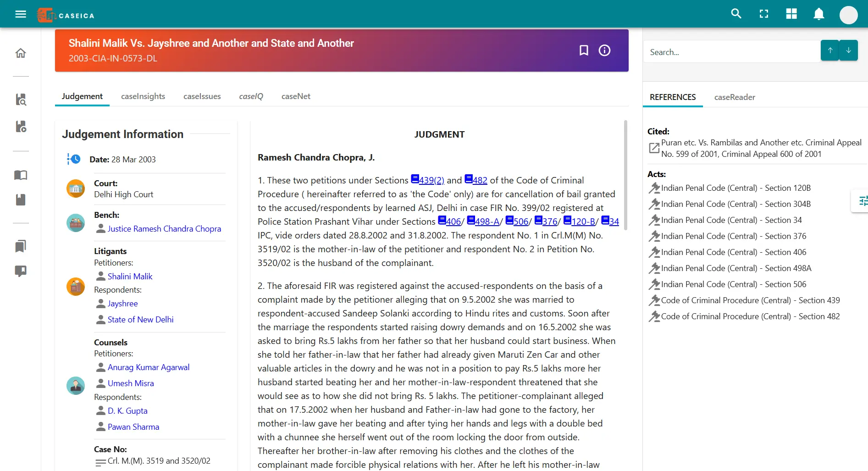Open external link for Puran cited case
The height and width of the screenshot is (471, 868).
point(654,148)
